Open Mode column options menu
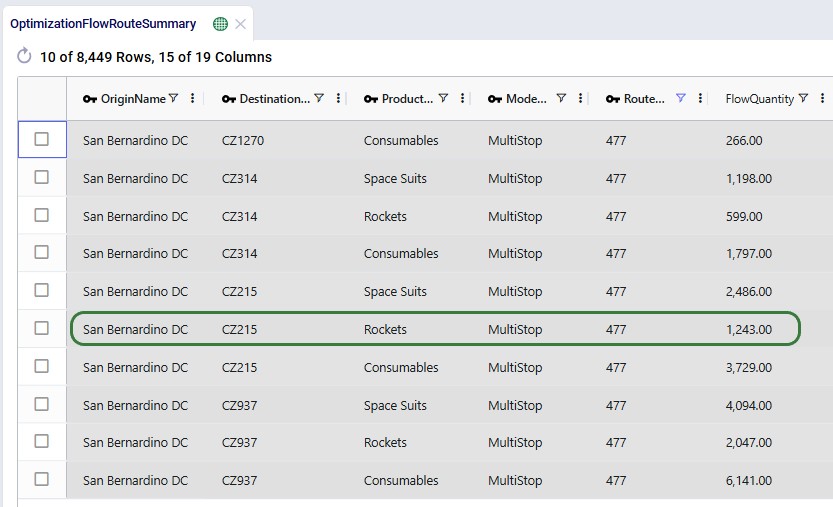This screenshot has width=833, height=507. pos(580,98)
